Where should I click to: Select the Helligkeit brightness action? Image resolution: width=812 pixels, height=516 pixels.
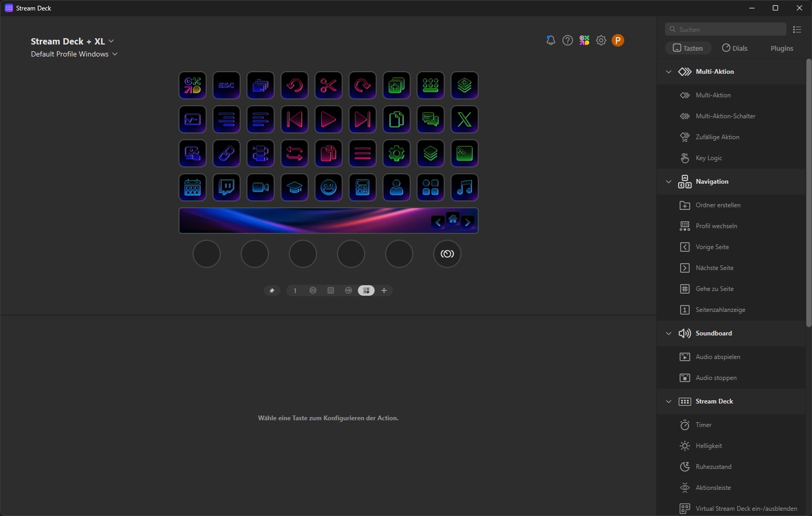[708, 446]
